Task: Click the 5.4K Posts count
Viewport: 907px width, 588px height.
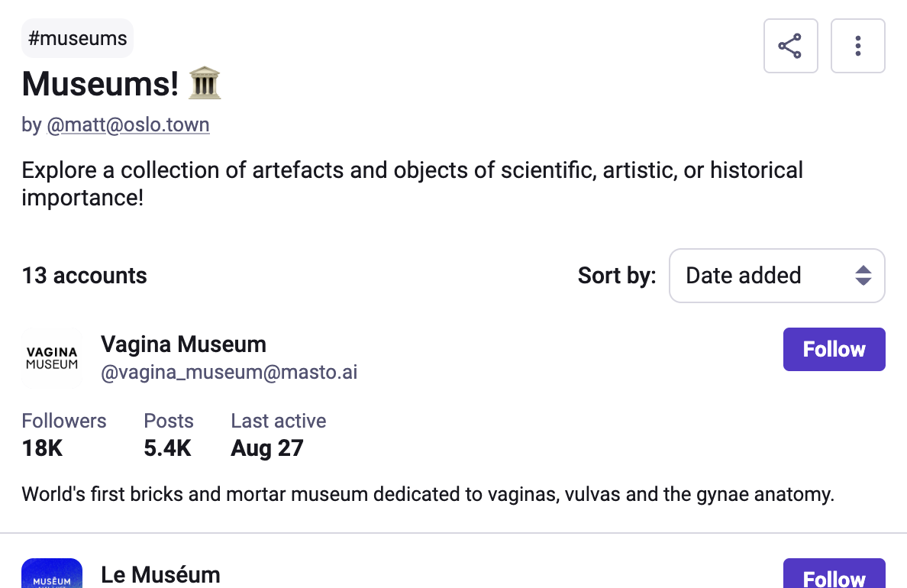Action: pyautogui.click(x=167, y=448)
